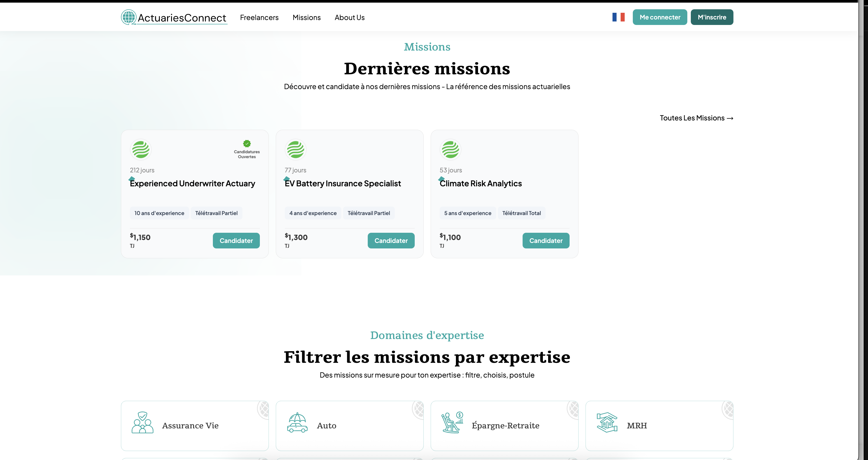868x460 pixels.
Task: Click the company logo on EV Battery Insurance Specialist card
Action: click(x=296, y=149)
